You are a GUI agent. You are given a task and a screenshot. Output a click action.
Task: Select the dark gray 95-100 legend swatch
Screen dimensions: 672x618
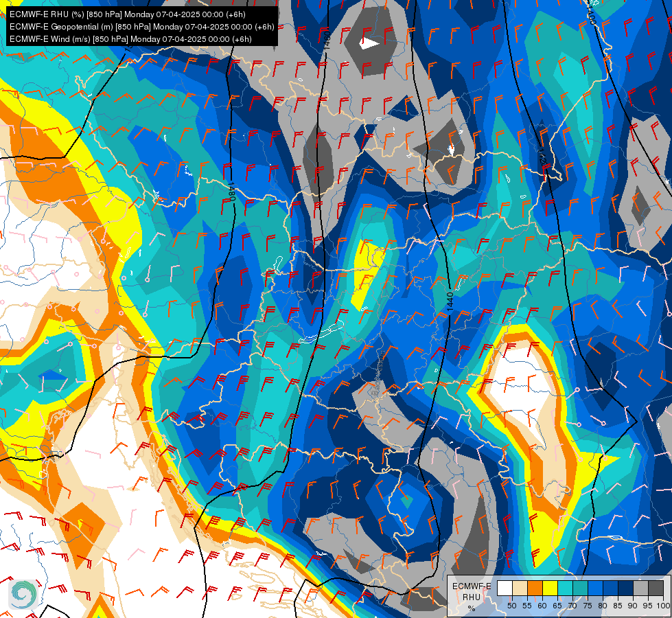(x=656, y=588)
